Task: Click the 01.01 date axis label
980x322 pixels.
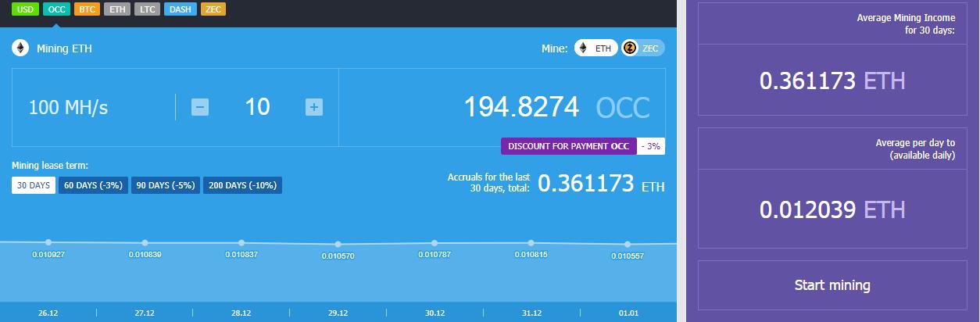Action: pyautogui.click(x=628, y=313)
